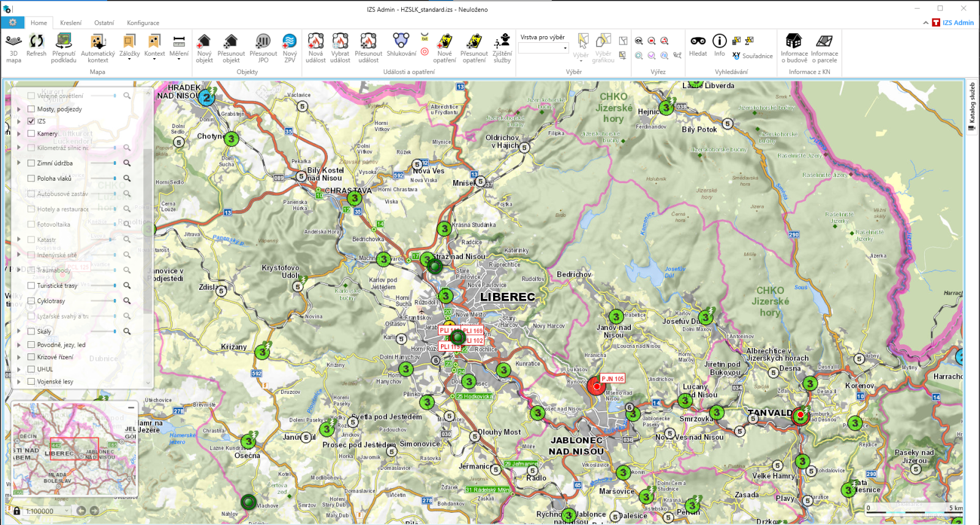Enable the Kamery layer checkbox
980x525 pixels.
(31, 134)
